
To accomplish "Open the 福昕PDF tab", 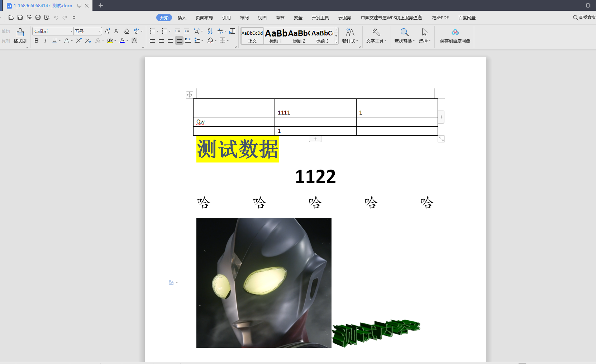I will pyautogui.click(x=440, y=18).
